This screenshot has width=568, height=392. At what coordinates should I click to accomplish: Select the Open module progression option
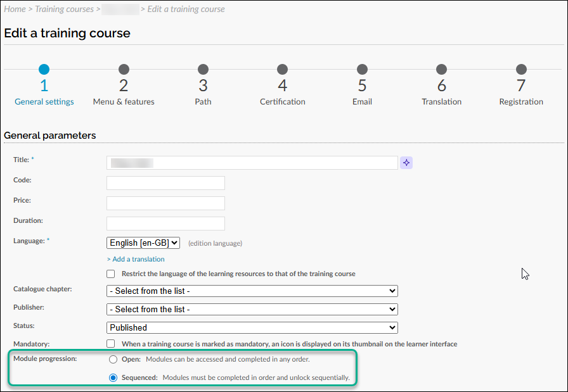113,359
